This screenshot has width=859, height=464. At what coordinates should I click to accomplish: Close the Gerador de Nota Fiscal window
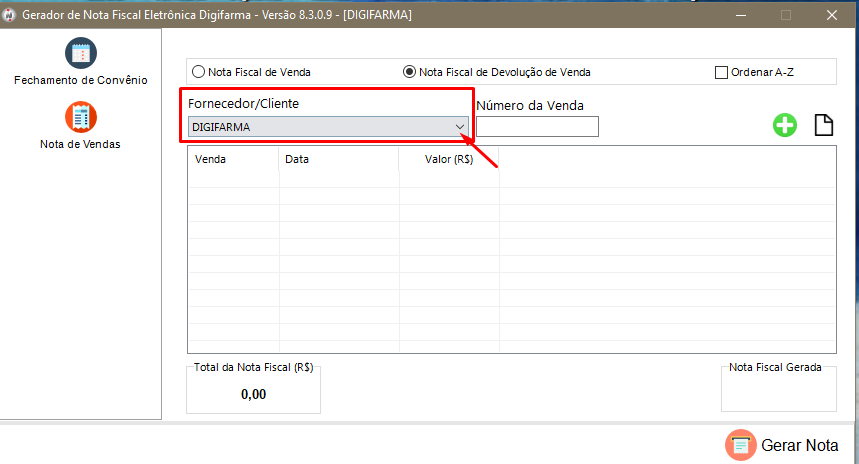(831, 15)
